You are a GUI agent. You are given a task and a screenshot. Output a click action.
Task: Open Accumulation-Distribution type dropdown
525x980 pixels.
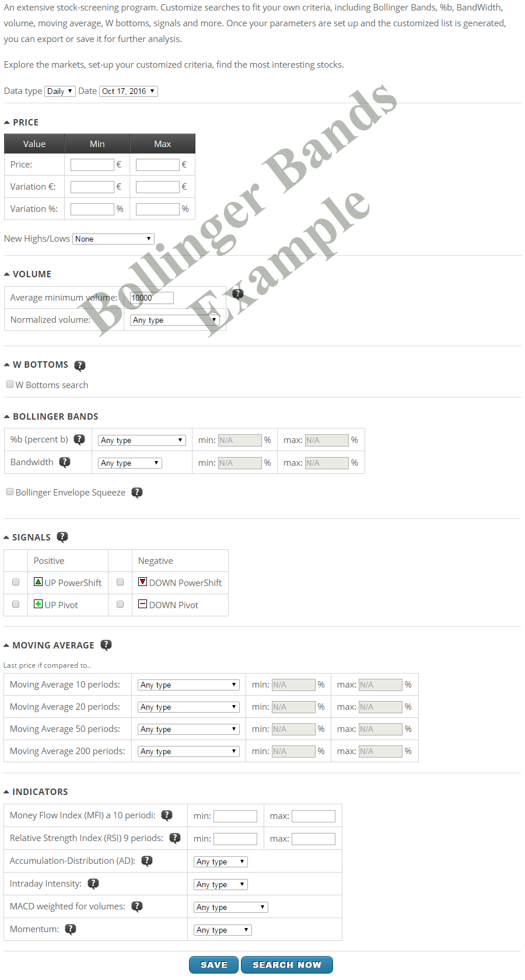(221, 862)
